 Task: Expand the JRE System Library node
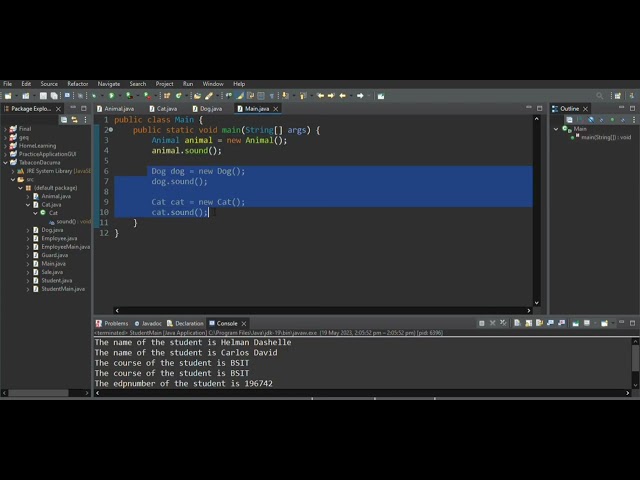point(13,171)
